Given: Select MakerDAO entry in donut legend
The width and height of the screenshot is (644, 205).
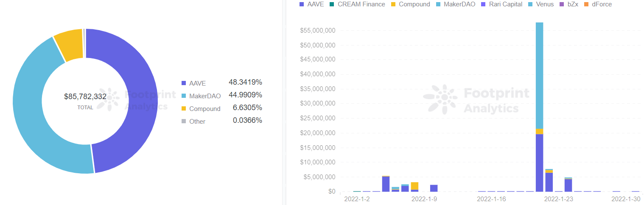Looking at the screenshot, I should [x=202, y=96].
